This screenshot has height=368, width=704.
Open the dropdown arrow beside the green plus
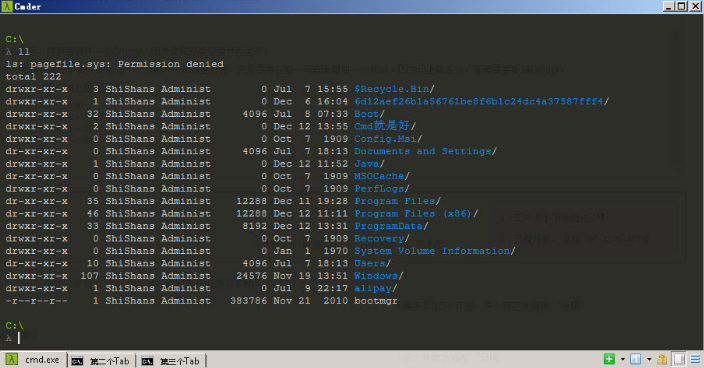pyautogui.click(x=623, y=359)
